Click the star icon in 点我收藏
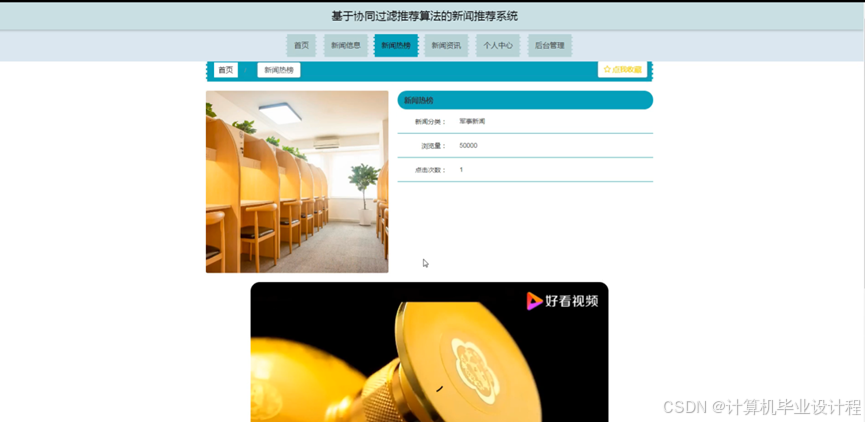 click(607, 70)
